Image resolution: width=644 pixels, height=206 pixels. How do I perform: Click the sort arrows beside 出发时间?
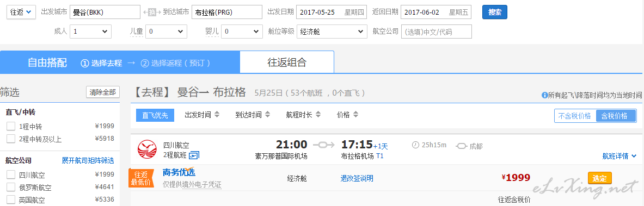[217, 115]
